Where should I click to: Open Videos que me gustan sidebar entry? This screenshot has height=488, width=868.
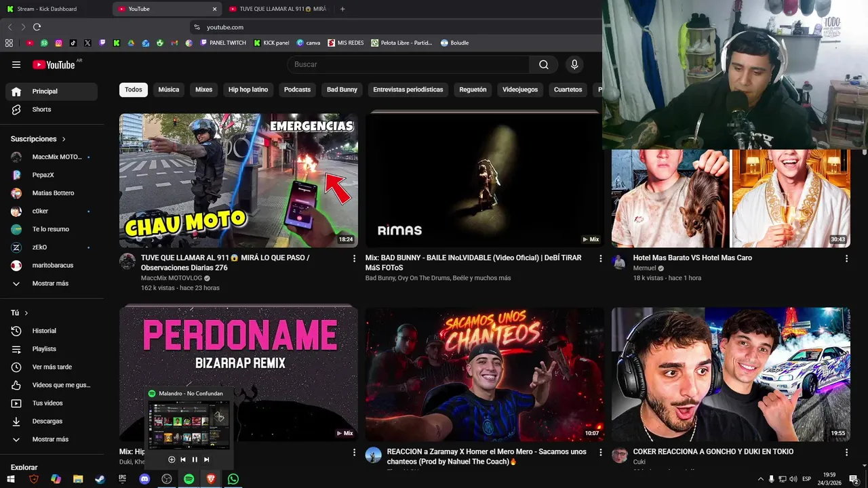pos(52,385)
